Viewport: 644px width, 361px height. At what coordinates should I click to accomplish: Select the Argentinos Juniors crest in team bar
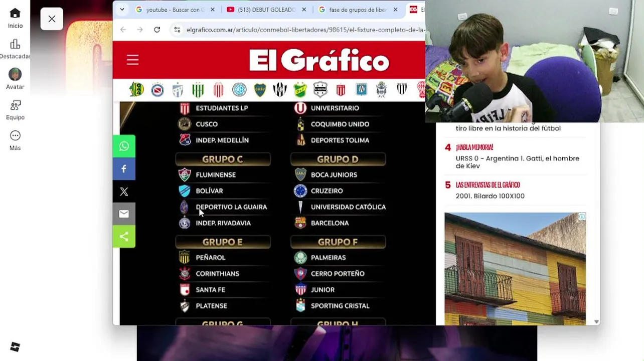click(157, 90)
